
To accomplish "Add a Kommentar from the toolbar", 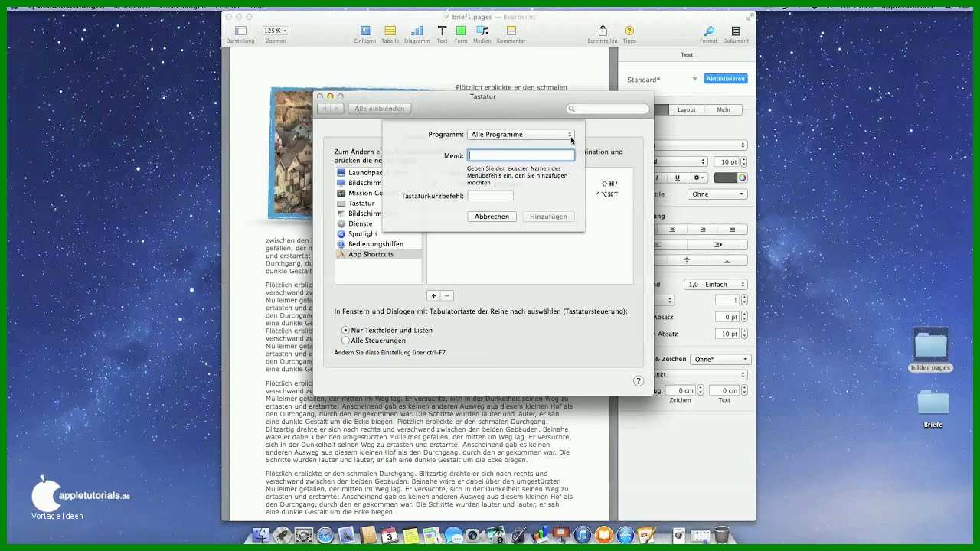I will [x=511, y=31].
